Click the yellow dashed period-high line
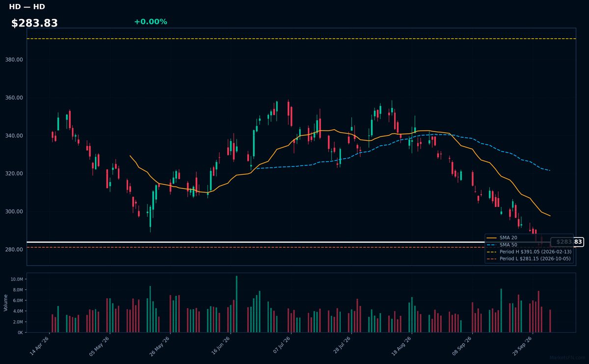This screenshot has height=364, width=589. coord(301,39)
